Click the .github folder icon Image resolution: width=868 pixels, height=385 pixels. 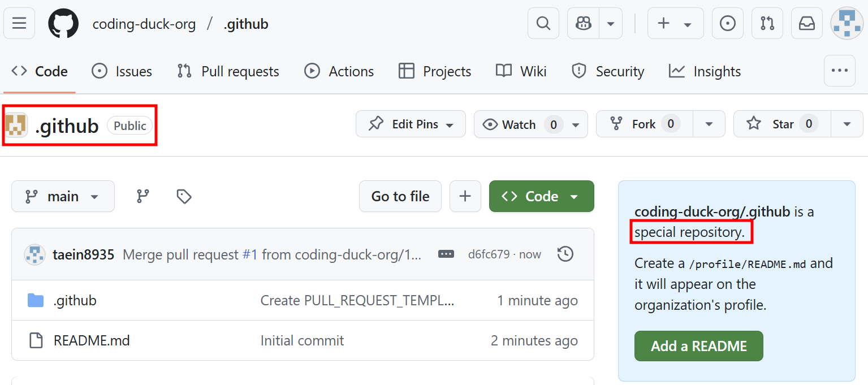[x=36, y=300]
